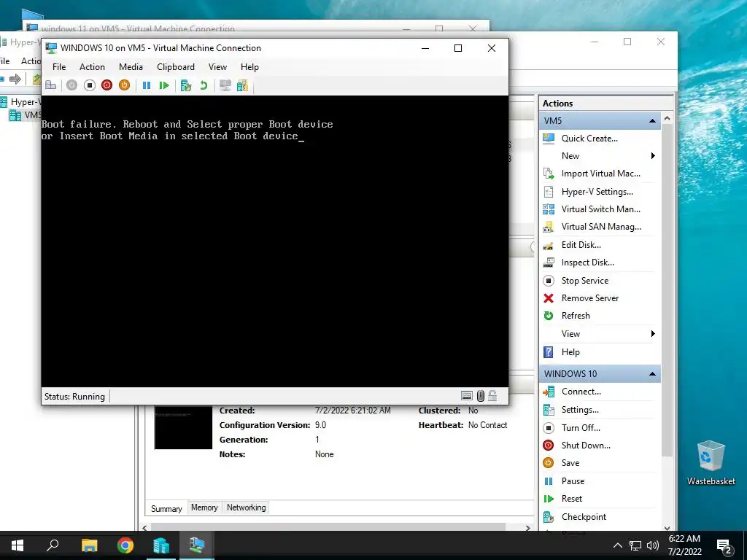The width and height of the screenshot is (747, 560).
Task: Click the Hyper-V Manager tree root
Action: tap(20, 102)
